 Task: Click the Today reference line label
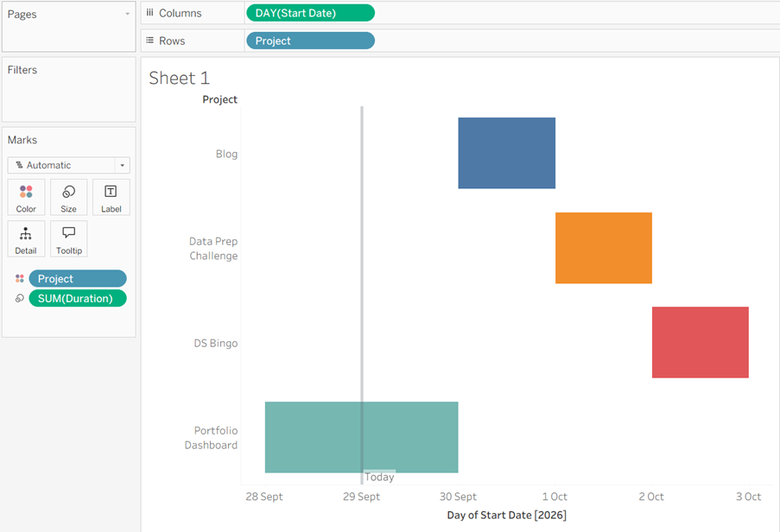[x=379, y=477]
